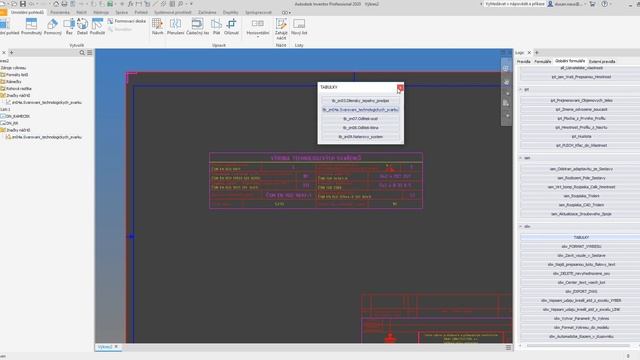Click the Podložit overlay tool
Image resolution: width=640 pixels, height=360 pixels.
[97, 26]
